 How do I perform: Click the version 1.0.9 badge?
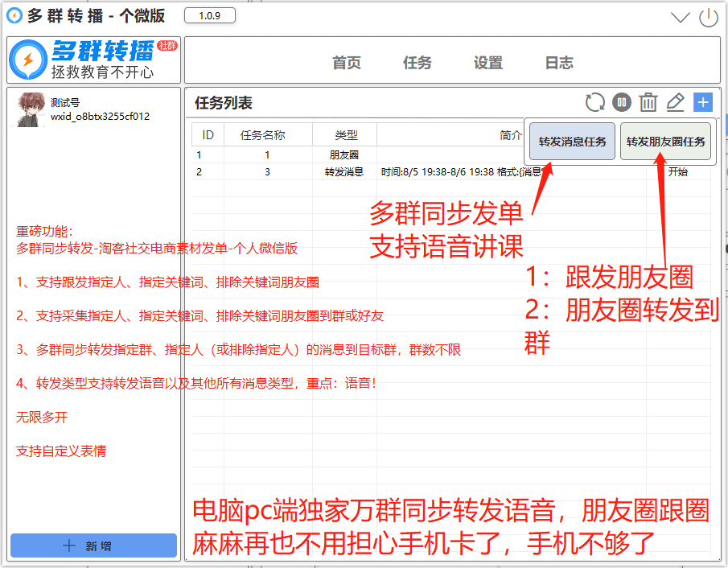coord(210,16)
